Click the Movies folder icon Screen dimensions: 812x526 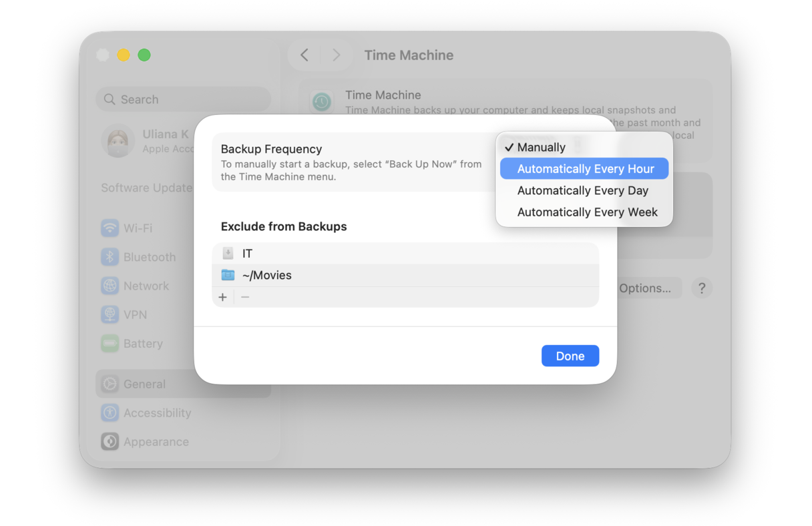(x=228, y=275)
